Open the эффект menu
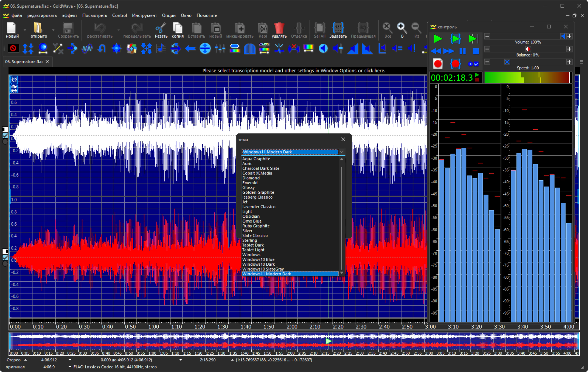 pyautogui.click(x=69, y=15)
